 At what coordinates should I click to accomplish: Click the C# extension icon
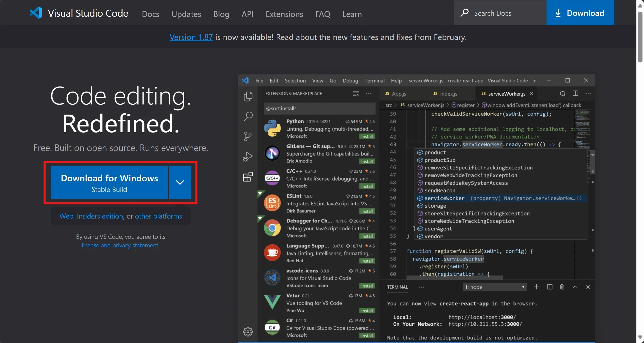[x=272, y=328]
